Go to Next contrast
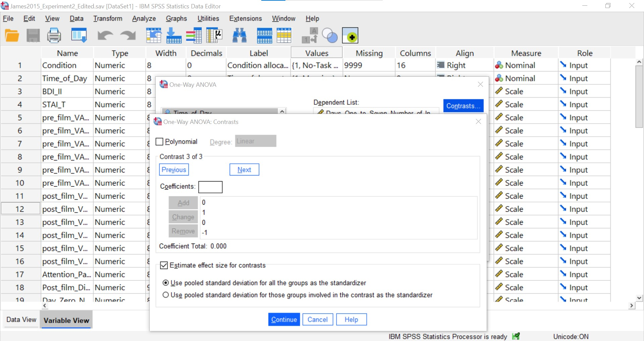The image size is (644, 341). click(244, 169)
